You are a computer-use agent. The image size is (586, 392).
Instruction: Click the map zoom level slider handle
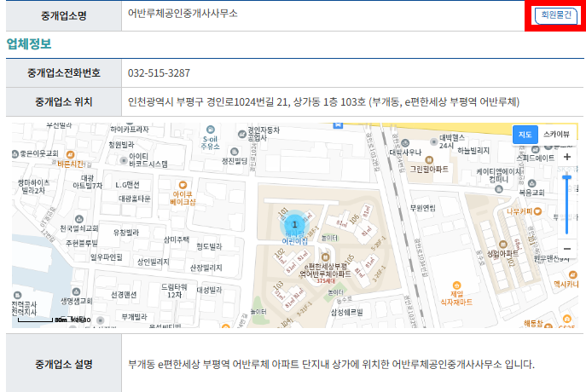pos(567,177)
